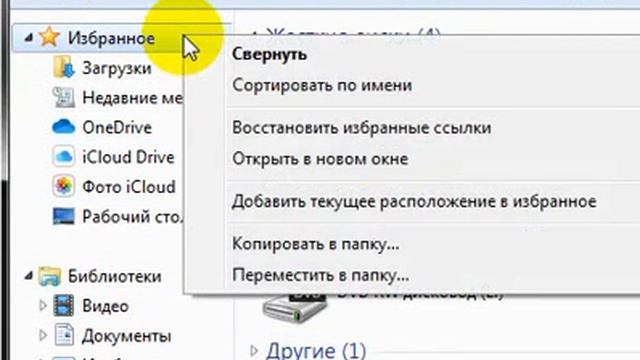Select the iCloud Drive label

click(128, 158)
